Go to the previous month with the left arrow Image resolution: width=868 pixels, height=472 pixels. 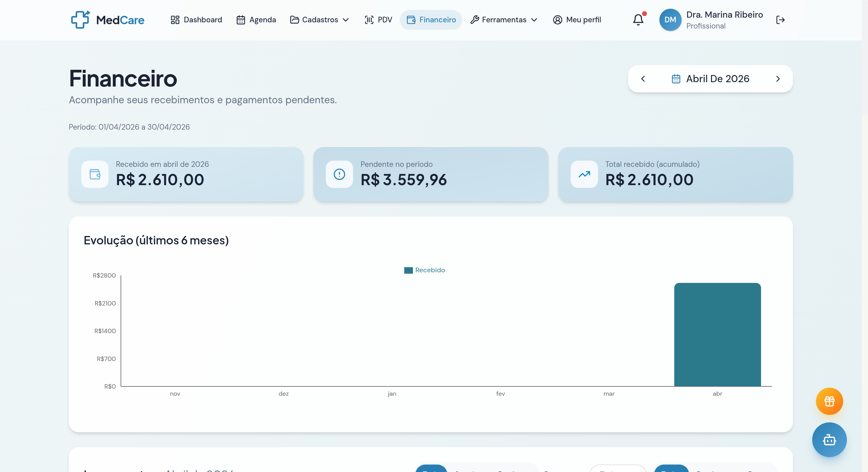(643, 78)
